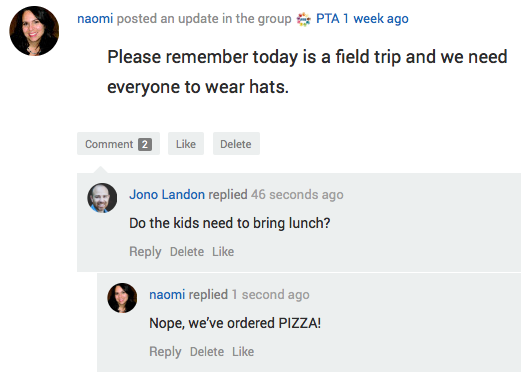Viewport: 527px width, 385px height.
Task: Click the '1 second ago' timestamp
Action: (270, 295)
